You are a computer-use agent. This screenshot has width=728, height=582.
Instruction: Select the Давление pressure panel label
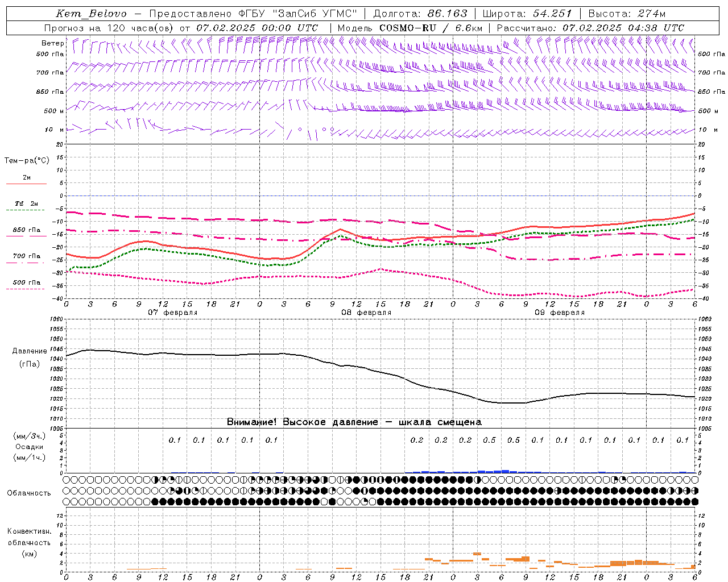pyautogui.click(x=30, y=351)
